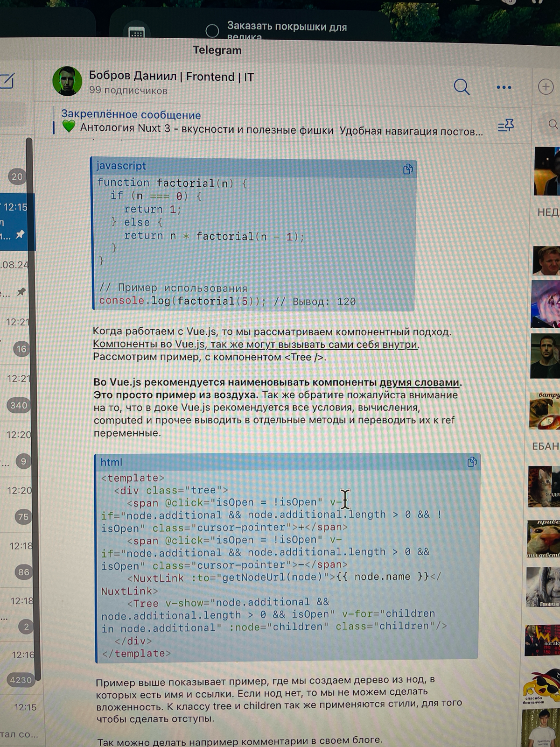Select chat with unread badge 2

tap(26, 627)
